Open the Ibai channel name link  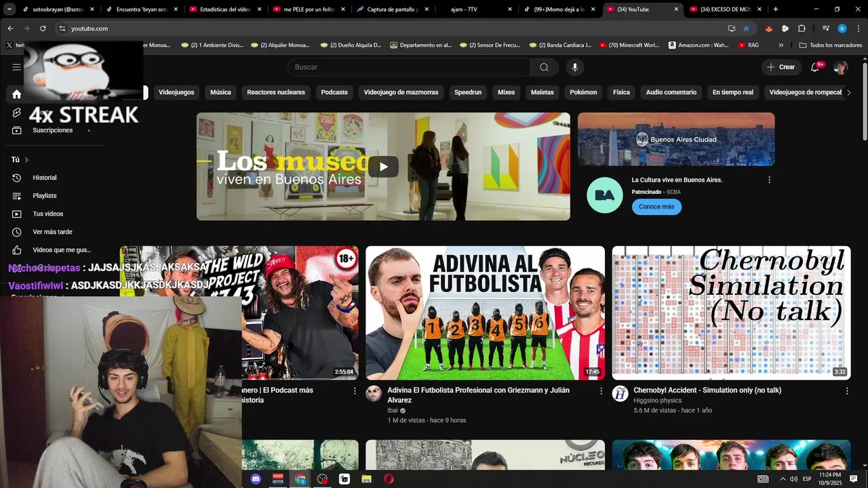coord(393,411)
